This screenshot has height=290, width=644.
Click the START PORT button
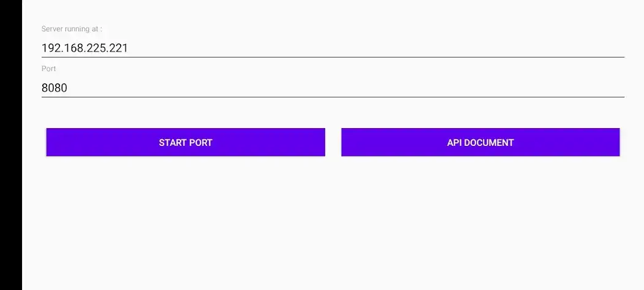pyautogui.click(x=185, y=142)
